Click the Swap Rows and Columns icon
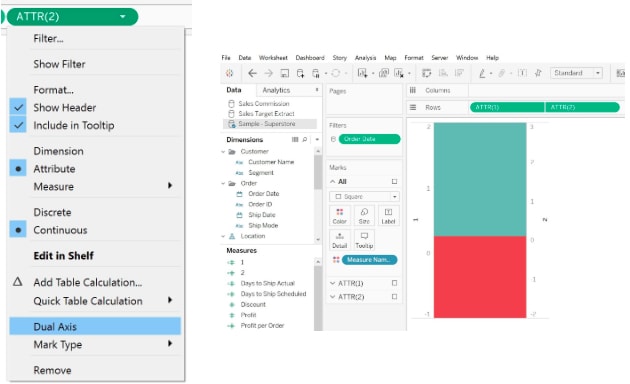The width and height of the screenshot is (630, 384). (426, 73)
